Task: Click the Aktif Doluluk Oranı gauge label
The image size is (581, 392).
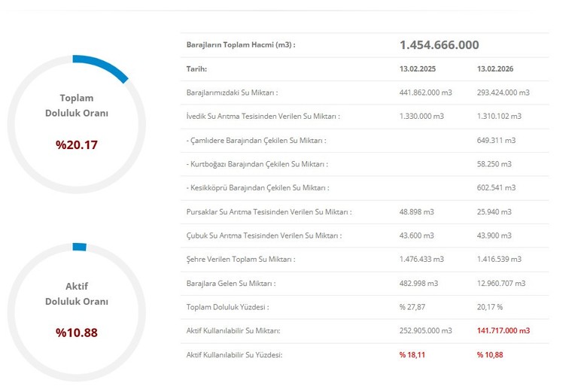Action: [x=76, y=293]
